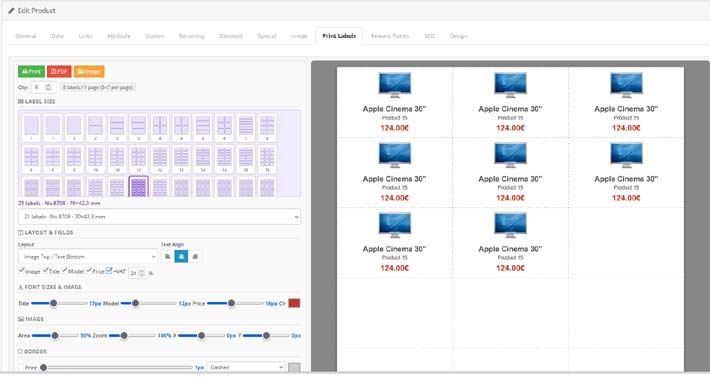Toggle the Image field checkbox
710x380 pixels.
tap(21, 270)
